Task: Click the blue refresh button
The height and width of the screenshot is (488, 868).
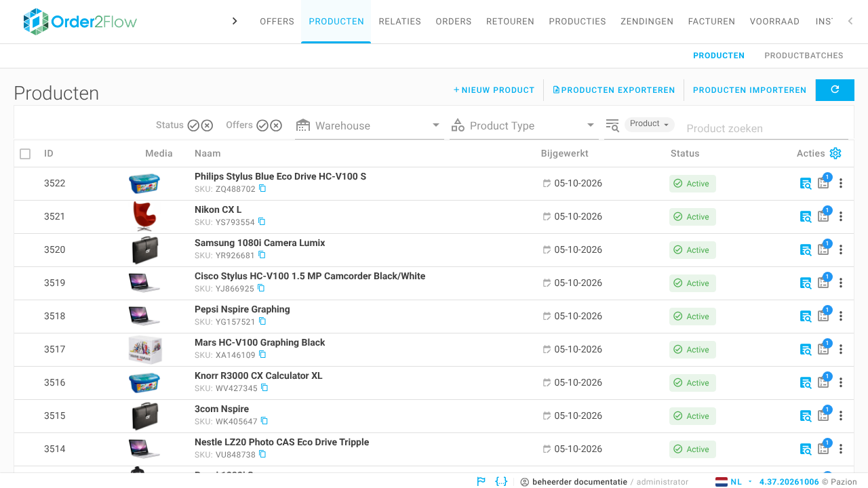Action: point(835,89)
